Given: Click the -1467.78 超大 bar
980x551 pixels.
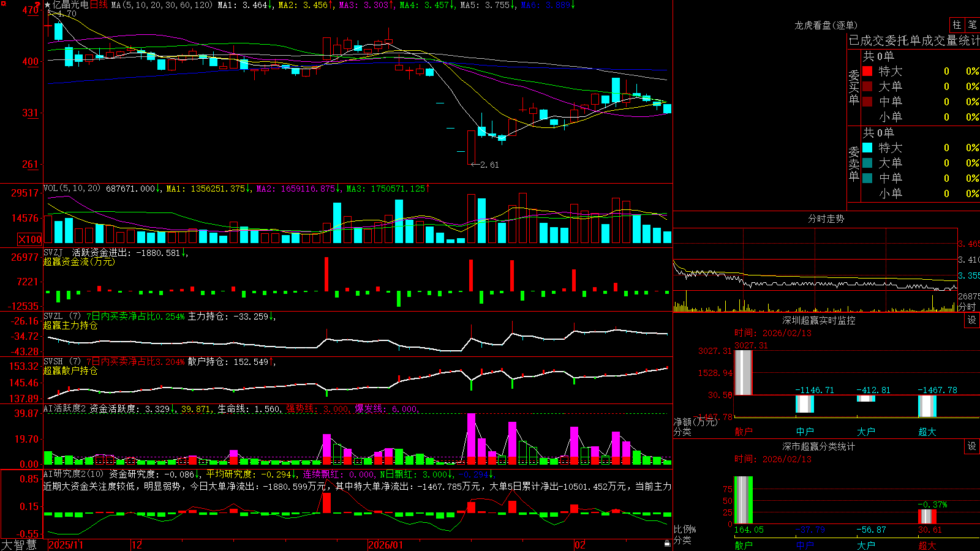Looking at the screenshot, I should coord(927,406).
